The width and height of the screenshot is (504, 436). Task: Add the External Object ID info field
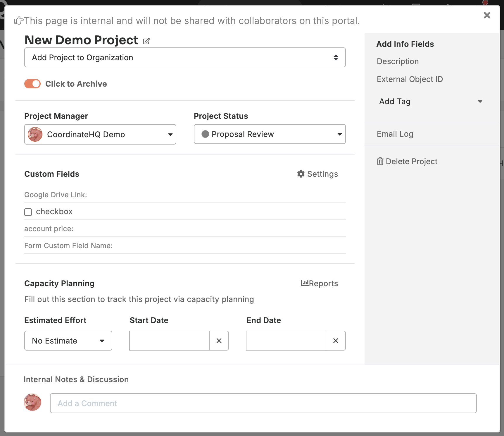pos(410,79)
